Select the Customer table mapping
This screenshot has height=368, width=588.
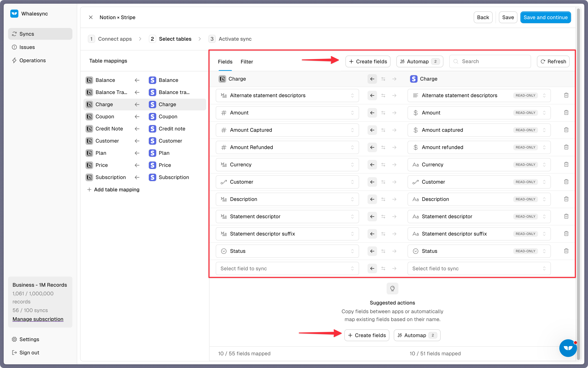pyautogui.click(x=145, y=141)
